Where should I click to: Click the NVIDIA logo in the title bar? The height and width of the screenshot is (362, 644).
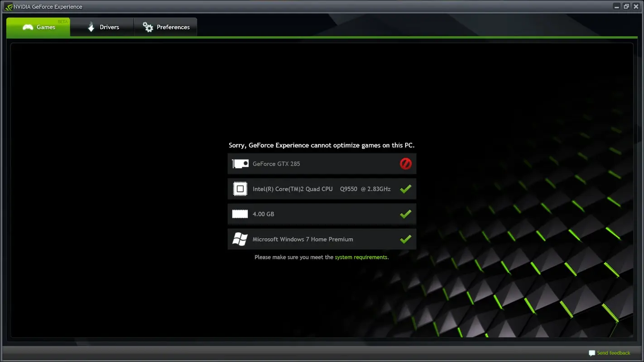click(x=7, y=6)
